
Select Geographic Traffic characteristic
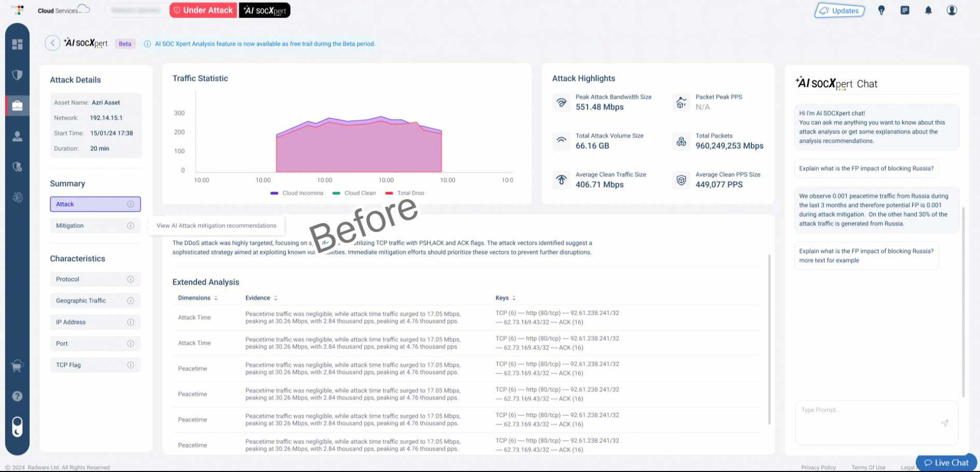95,301
